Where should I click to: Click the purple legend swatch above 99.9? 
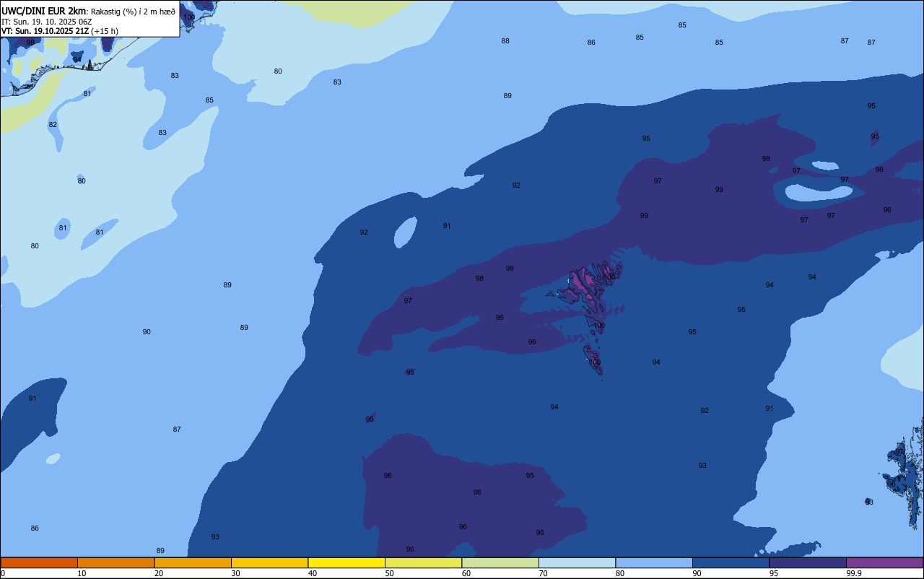[884, 562]
